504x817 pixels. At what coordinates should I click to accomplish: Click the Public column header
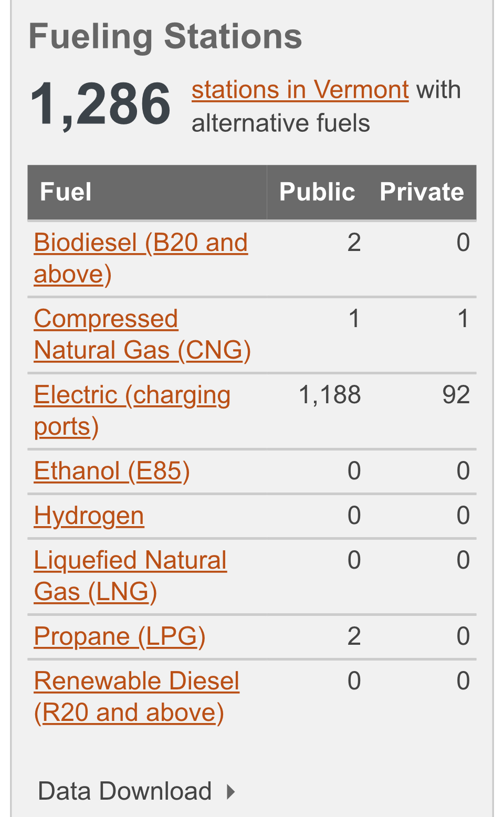317,192
